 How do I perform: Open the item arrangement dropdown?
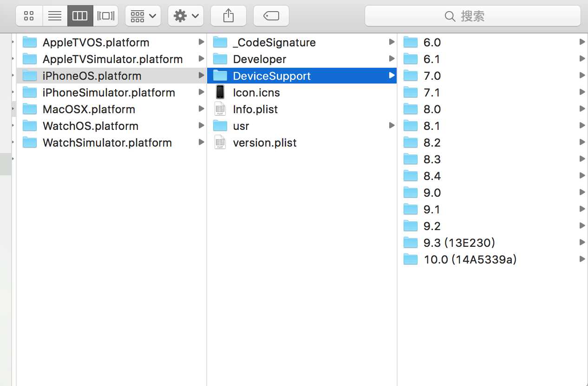coord(143,16)
